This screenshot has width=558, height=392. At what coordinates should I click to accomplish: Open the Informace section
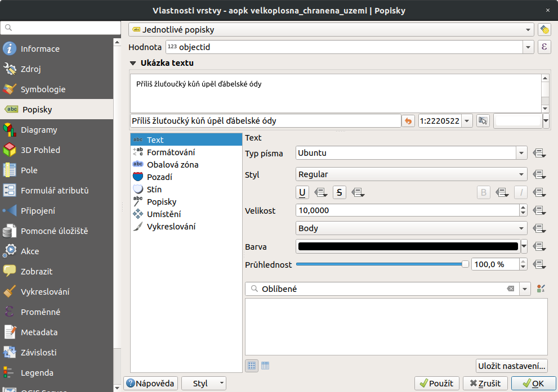click(x=56, y=49)
